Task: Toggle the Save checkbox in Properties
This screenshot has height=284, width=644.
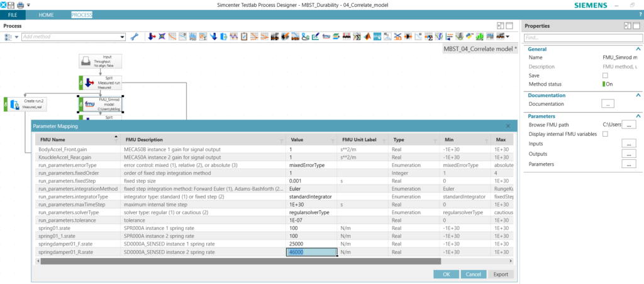Action: pyautogui.click(x=606, y=75)
